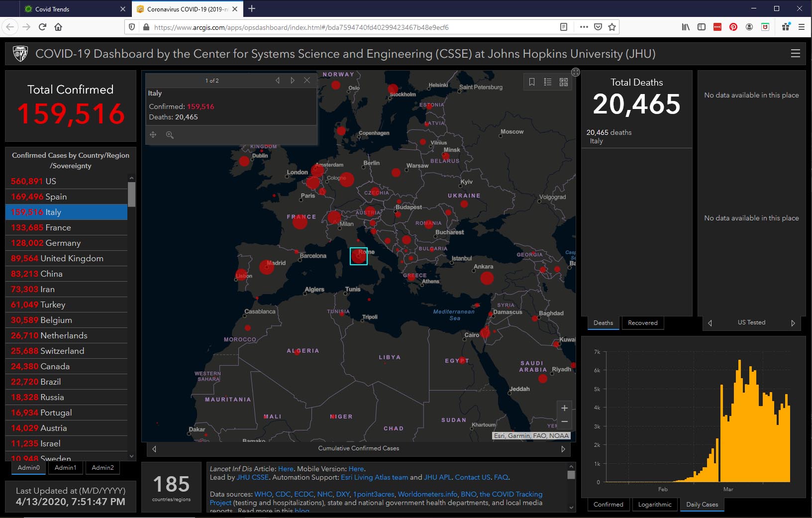Zoom out on the map
Viewport: 812px width, 518px height.
pos(564,422)
